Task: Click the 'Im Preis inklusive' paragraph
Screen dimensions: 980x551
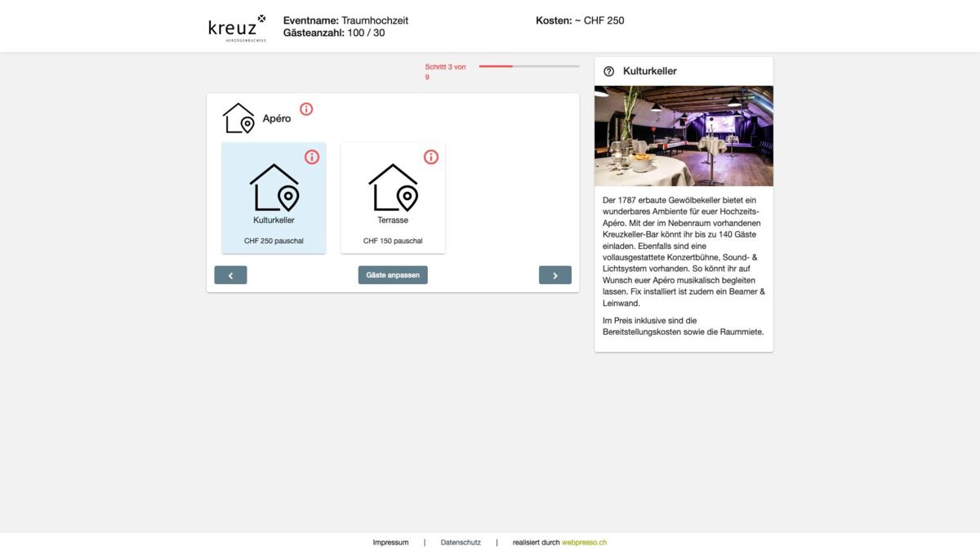Action: [x=683, y=327]
